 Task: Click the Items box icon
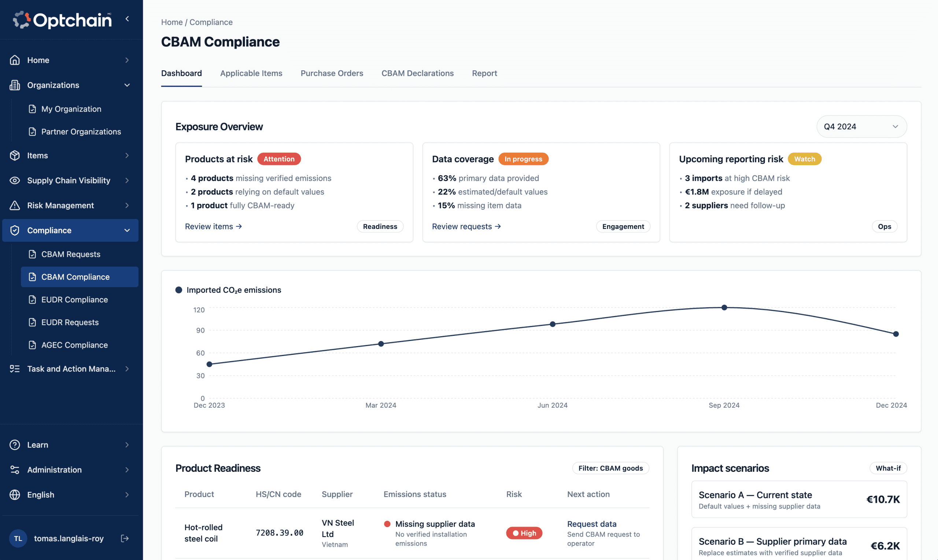[x=15, y=155]
